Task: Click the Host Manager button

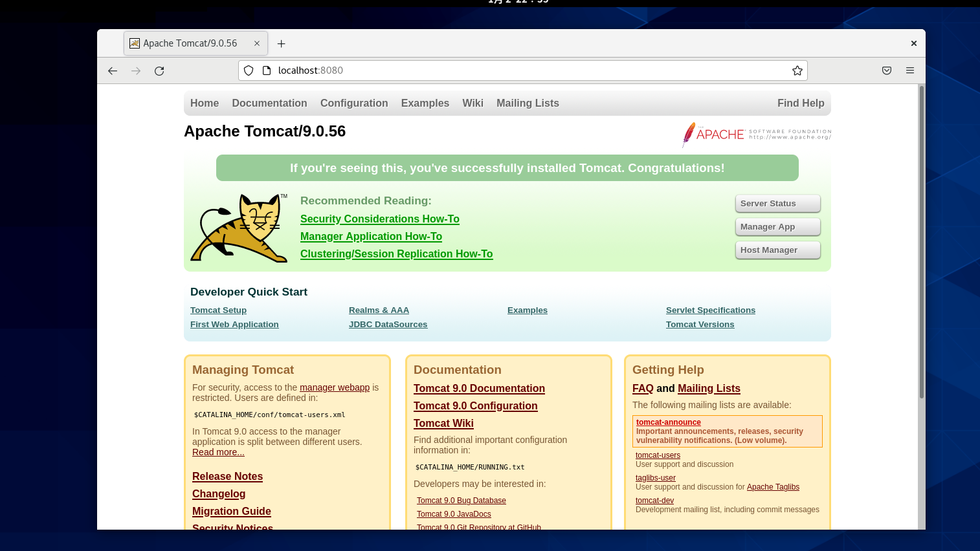Action: [778, 250]
